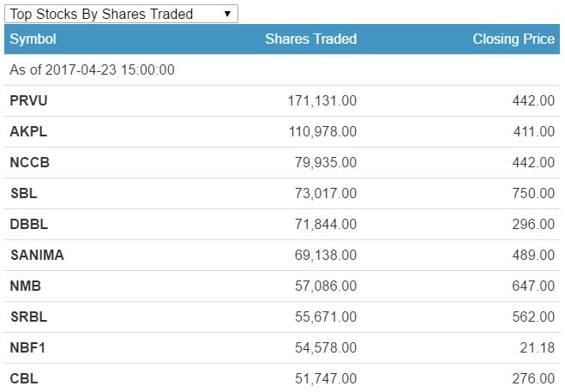Select the SANIMA stock symbol

[x=37, y=255]
